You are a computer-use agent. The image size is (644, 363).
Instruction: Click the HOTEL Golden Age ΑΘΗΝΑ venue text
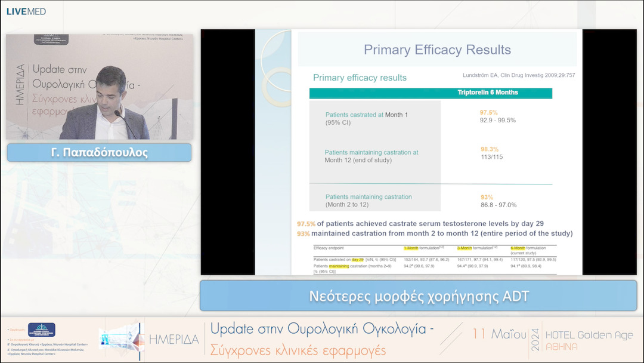click(589, 341)
